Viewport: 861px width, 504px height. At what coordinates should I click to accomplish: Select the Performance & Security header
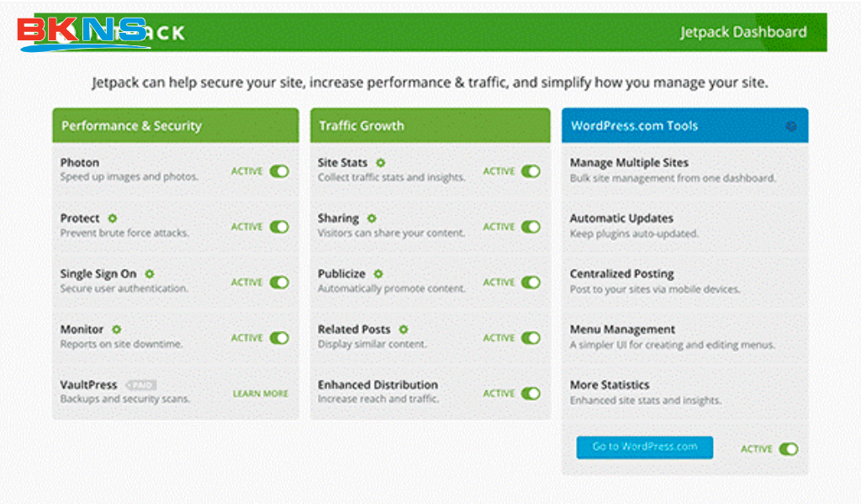(176, 126)
